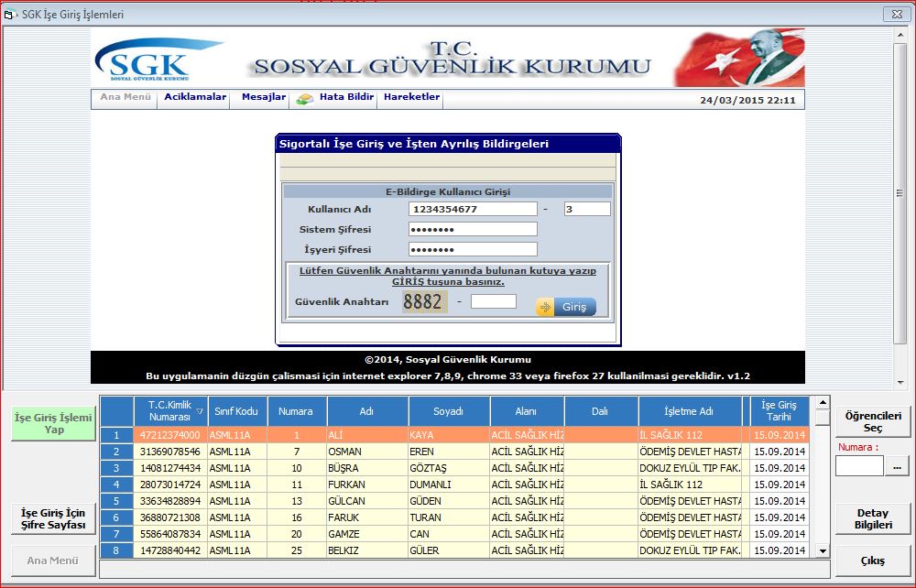Click the arrow icon on the Giriş button

click(x=548, y=306)
